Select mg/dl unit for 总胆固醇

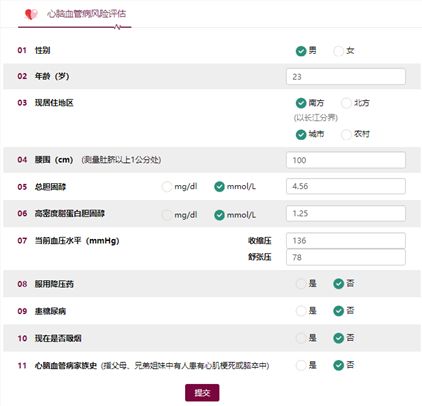(x=166, y=187)
